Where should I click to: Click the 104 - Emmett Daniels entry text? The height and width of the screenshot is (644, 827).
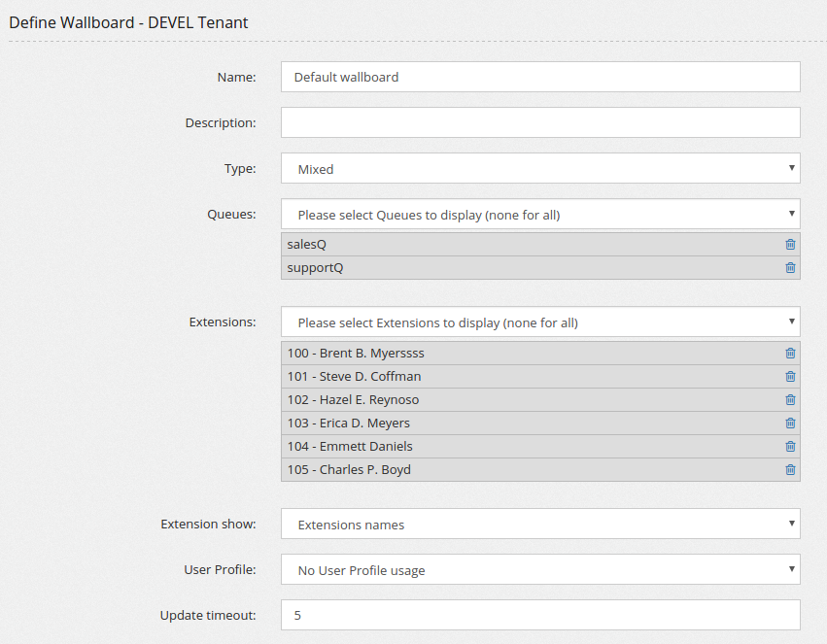coord(350,447)
